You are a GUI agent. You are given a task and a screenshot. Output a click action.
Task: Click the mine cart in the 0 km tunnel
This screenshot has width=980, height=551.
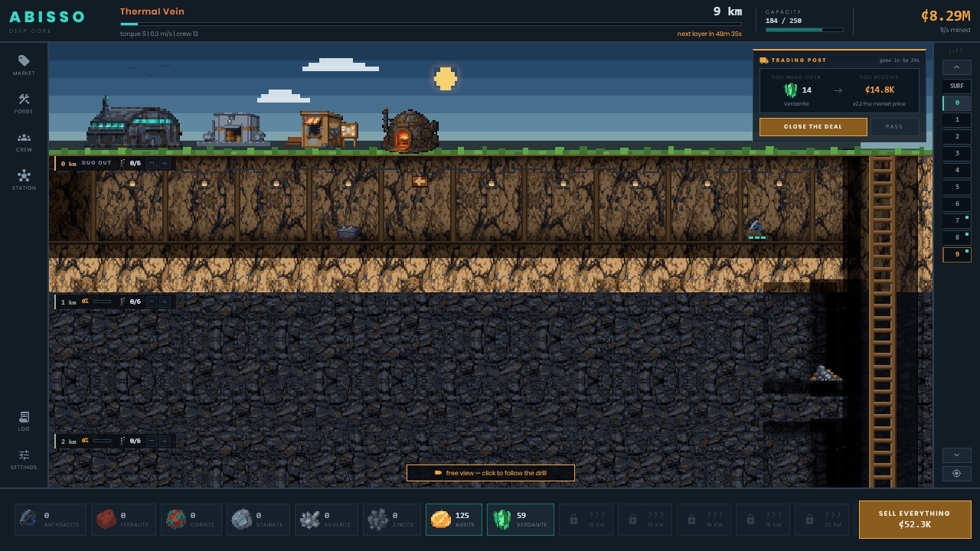pyautogui.click(x=348, y=232)
